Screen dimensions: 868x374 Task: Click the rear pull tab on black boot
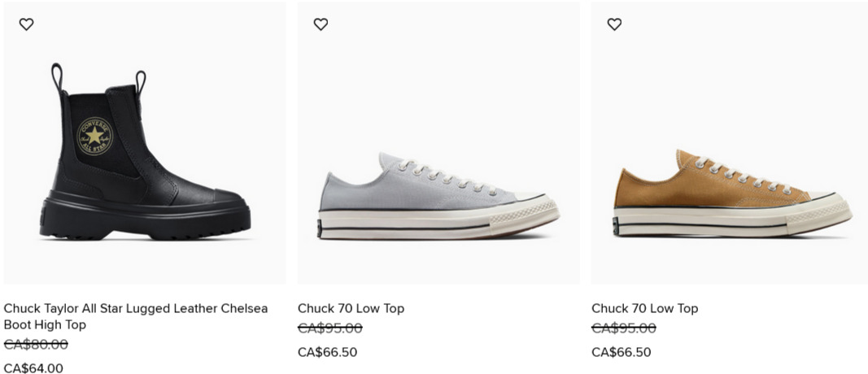point(56,77)
